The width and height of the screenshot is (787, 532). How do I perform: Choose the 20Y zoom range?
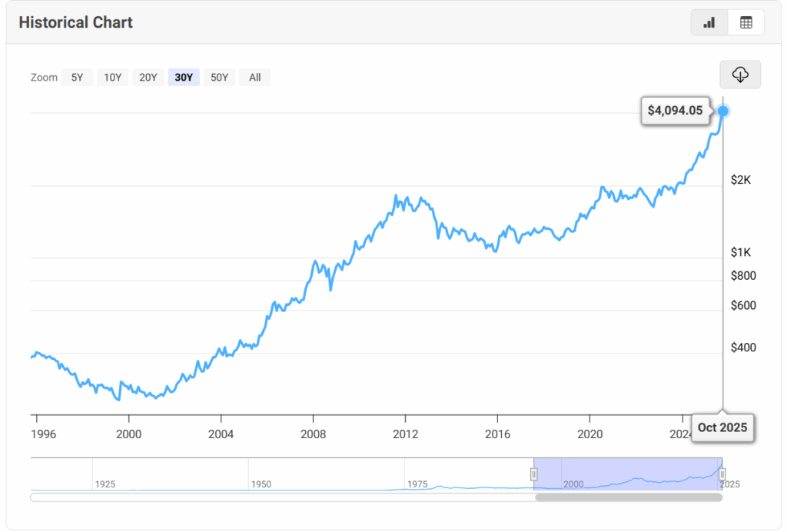point(148,77)
